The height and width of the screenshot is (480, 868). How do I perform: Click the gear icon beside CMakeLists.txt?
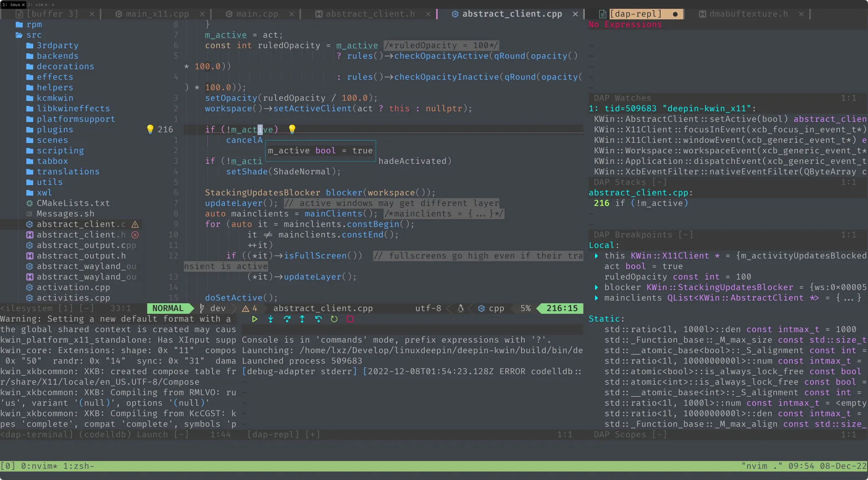[30, 203]
